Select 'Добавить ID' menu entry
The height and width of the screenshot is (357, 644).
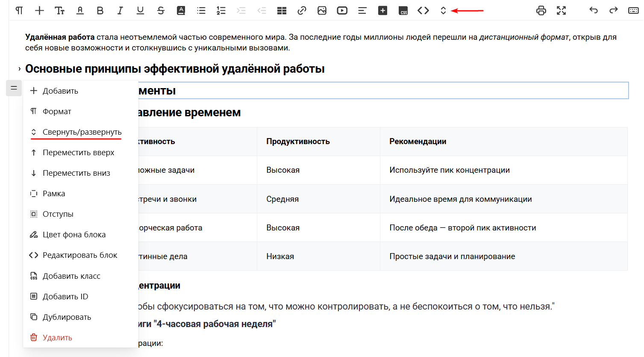pos(81,296)
